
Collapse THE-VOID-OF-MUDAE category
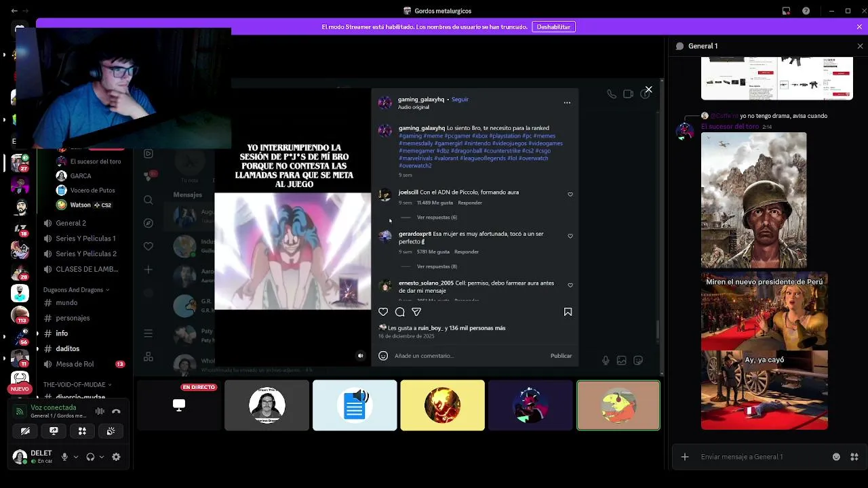[x=77, y=384]
